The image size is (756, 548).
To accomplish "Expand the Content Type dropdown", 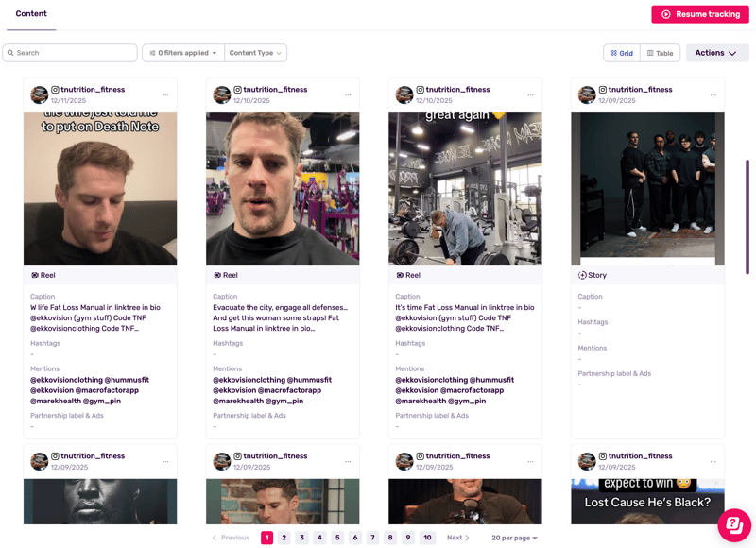I will [x=255, y=53].
